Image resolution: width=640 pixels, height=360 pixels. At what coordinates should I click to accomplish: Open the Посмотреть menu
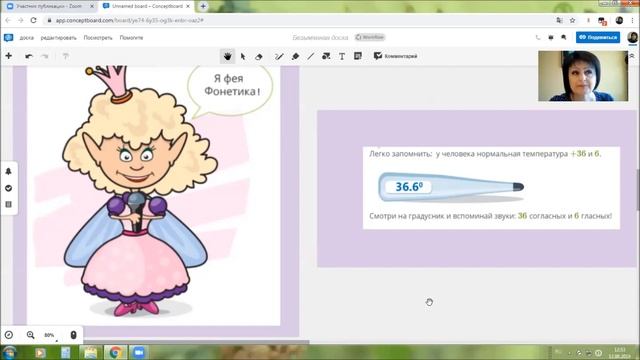pyautogui.click(x=98, y=38)
